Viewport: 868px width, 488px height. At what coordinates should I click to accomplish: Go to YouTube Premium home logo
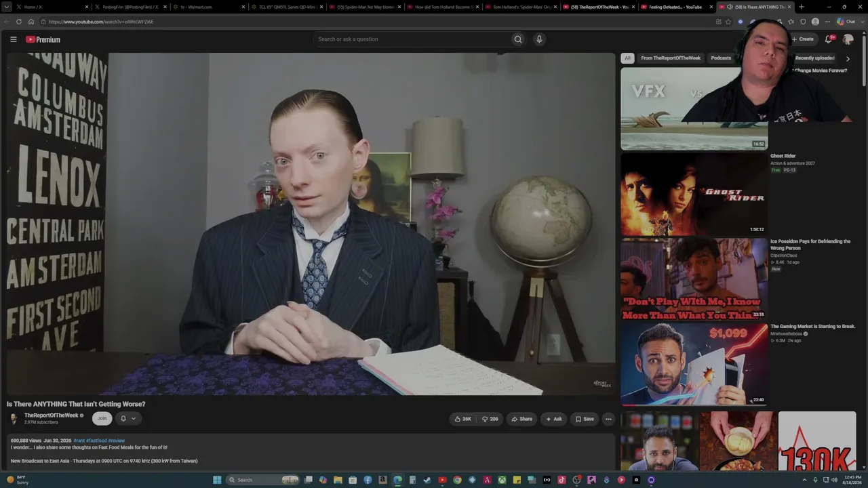coord(43,39)
